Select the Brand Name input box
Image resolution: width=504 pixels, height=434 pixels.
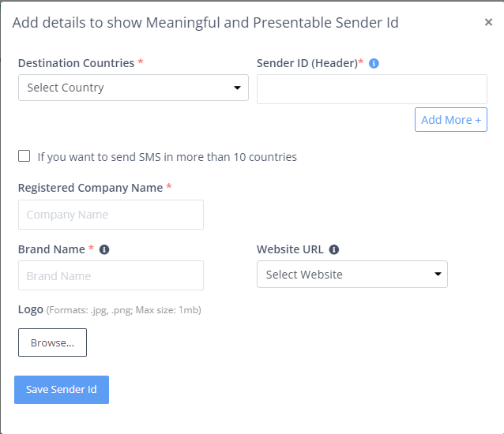pyautogui.click(x=111, y=275)
